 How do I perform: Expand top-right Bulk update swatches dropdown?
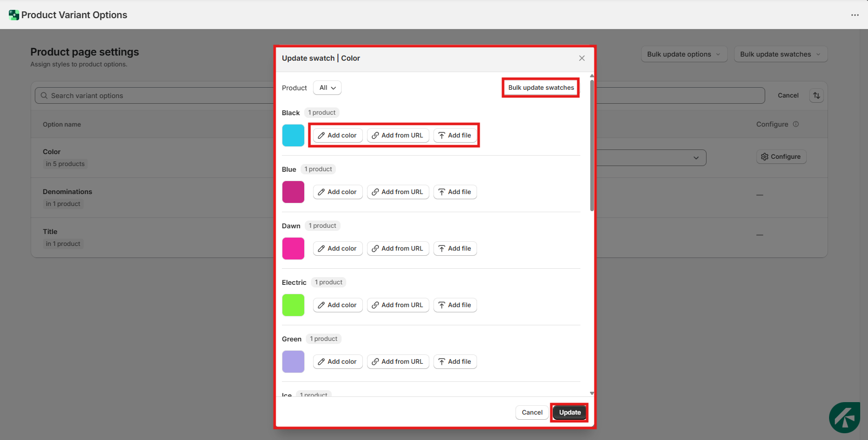pyautogui.click(x=780, y=54)
